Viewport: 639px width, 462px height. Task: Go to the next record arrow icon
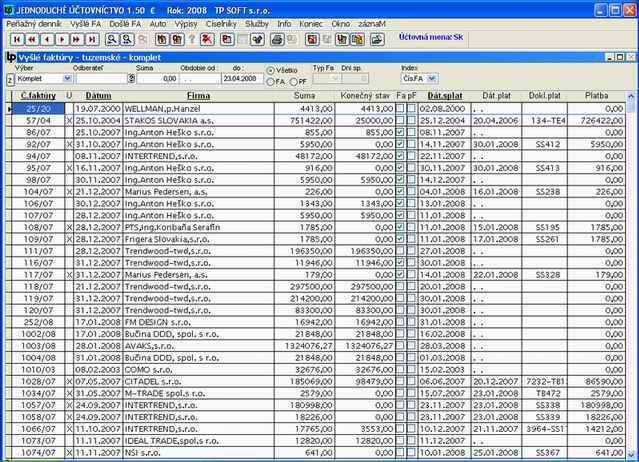[x=62, y=40]
